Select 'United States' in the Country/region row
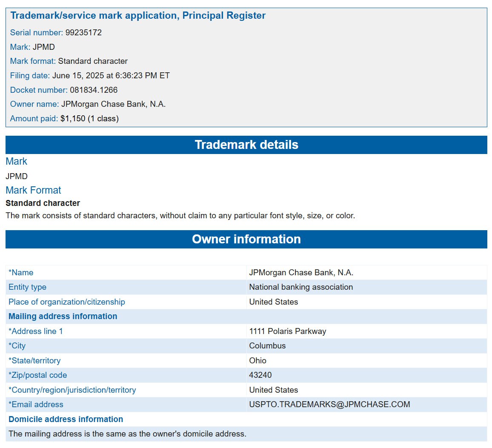 click(274, 390)
